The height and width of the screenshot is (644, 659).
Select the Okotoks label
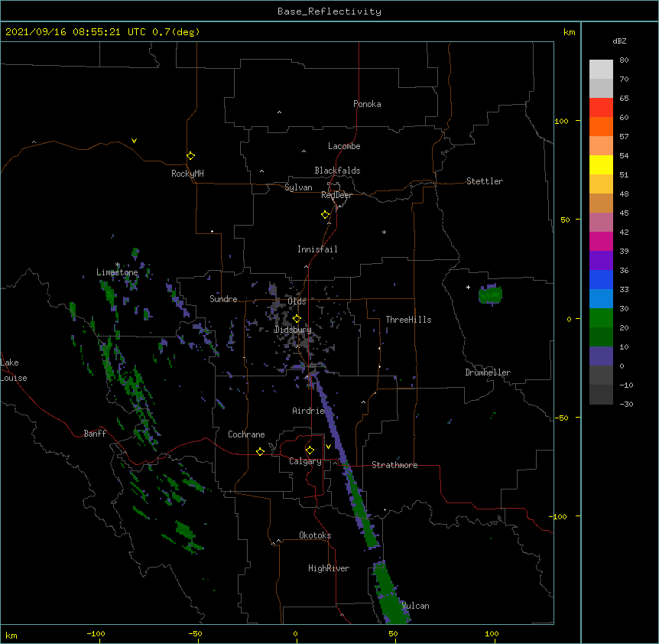[315, 535]
